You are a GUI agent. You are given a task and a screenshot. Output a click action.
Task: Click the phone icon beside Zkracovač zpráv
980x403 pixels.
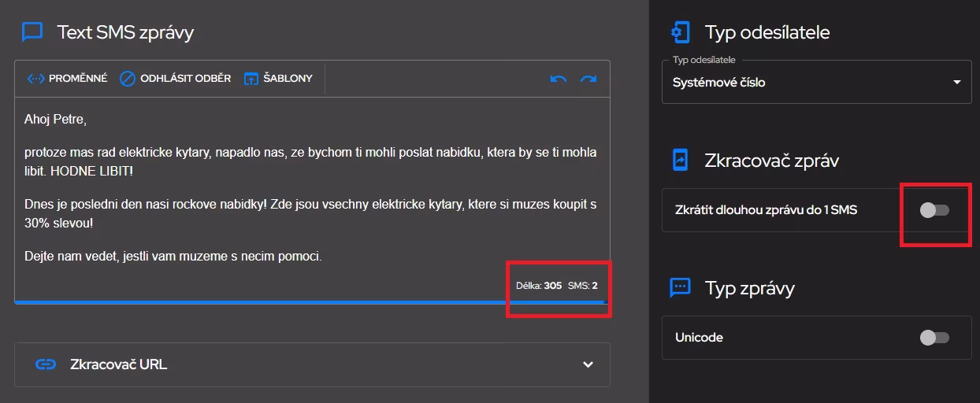(x=679, y=161)
